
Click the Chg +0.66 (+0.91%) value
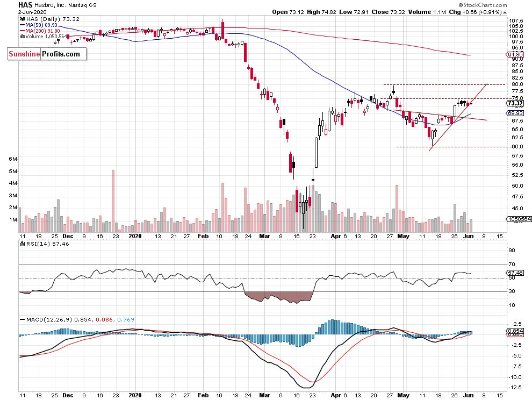475,12
